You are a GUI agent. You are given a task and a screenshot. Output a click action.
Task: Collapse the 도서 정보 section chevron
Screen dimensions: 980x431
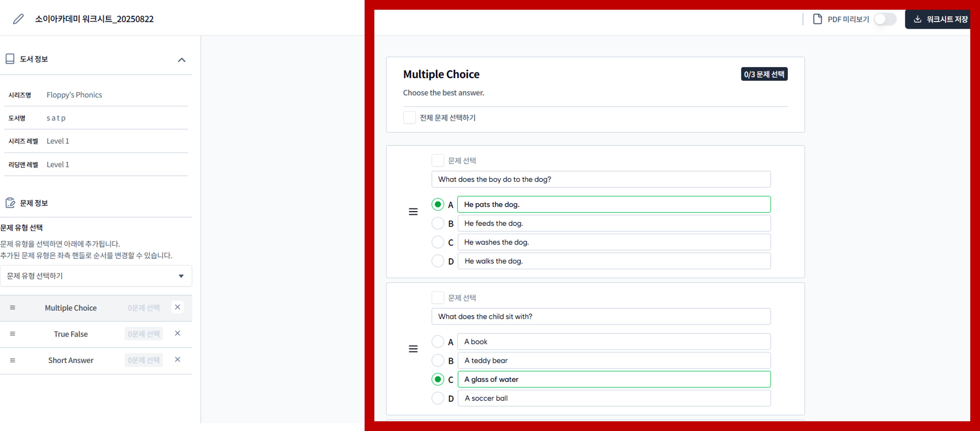click(x=182, y=60)
